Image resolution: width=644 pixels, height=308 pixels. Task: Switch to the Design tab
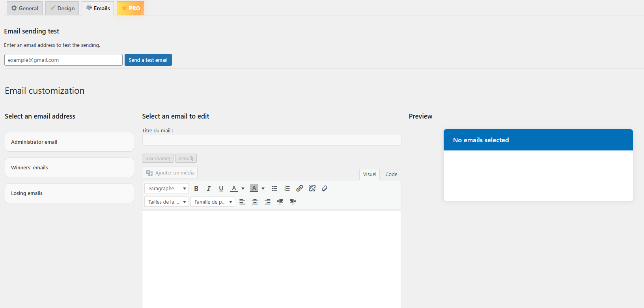coord(62,8)
